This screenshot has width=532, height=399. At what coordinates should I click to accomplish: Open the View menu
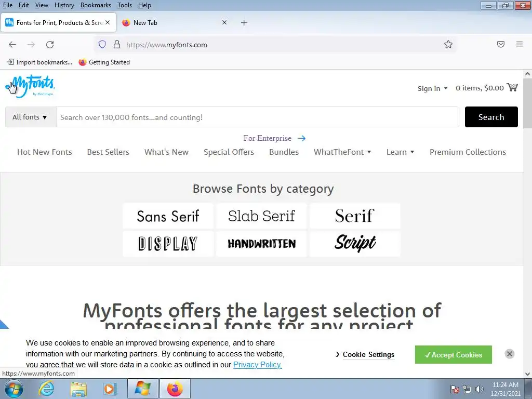click(42, 5)
